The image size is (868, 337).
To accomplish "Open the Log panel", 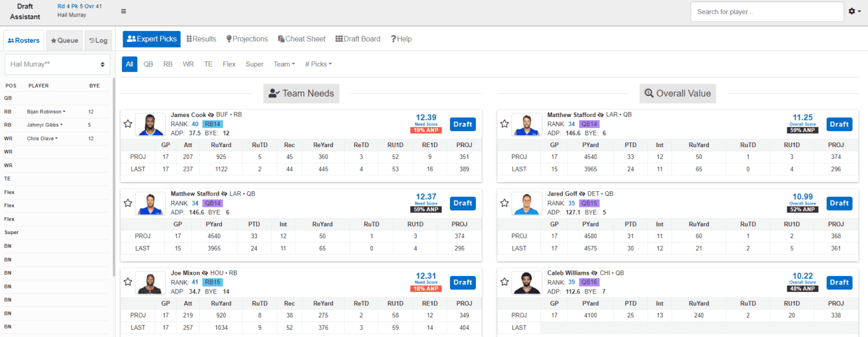I will click(98, 40).
